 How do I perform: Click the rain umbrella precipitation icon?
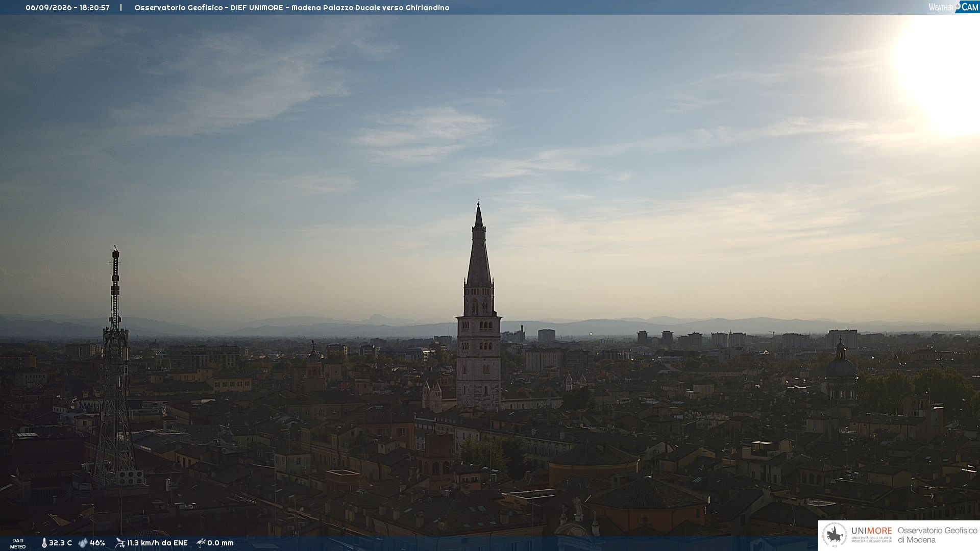pos(201,543)
